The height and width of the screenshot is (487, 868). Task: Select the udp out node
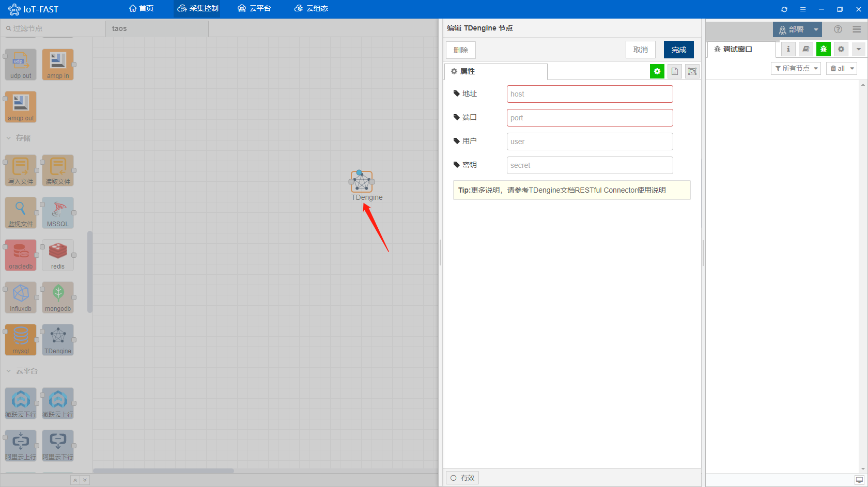[21, 65]
